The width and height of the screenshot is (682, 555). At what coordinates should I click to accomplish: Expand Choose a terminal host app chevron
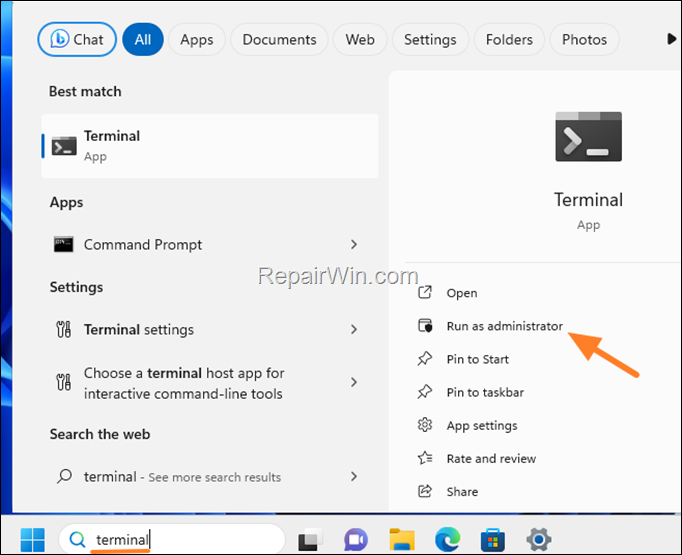tap(354, 382)
